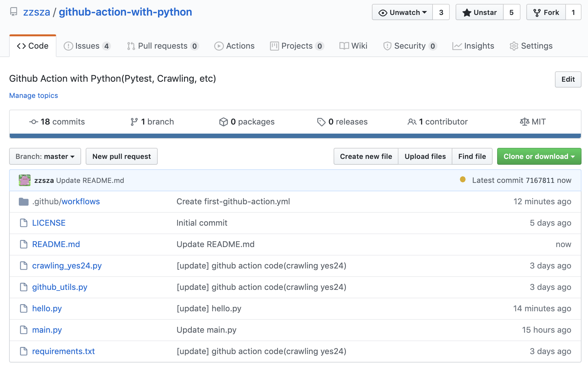Click the contributor people icon
This screenshot has width=588, height=369.
[412, 122]
